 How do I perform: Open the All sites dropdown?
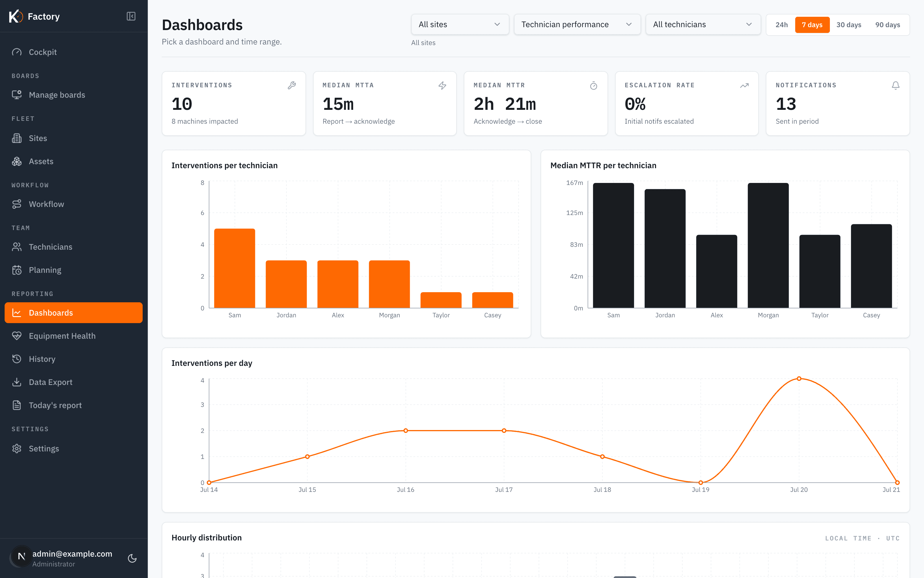pyautogui.click(x=460, y=25)
